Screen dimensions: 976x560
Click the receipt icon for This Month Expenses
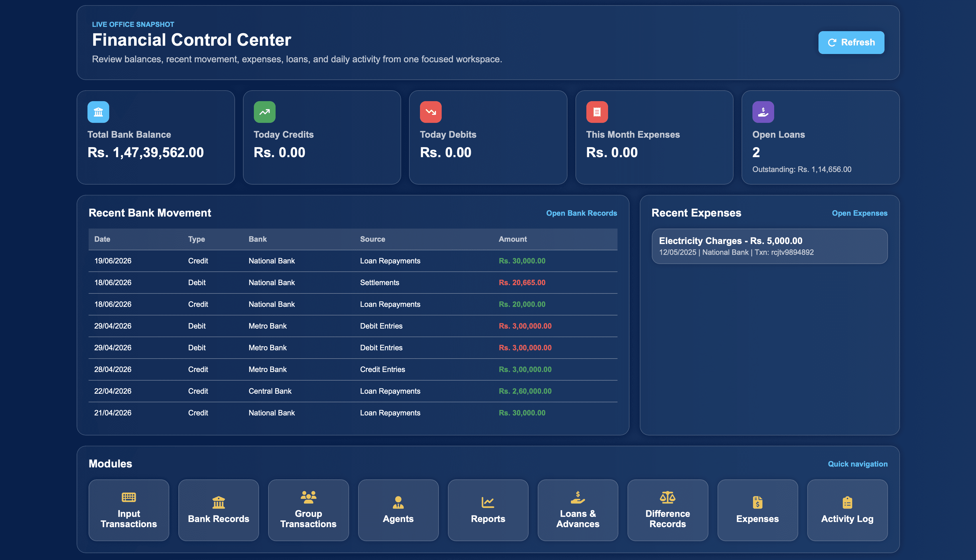tap(597, 112)
